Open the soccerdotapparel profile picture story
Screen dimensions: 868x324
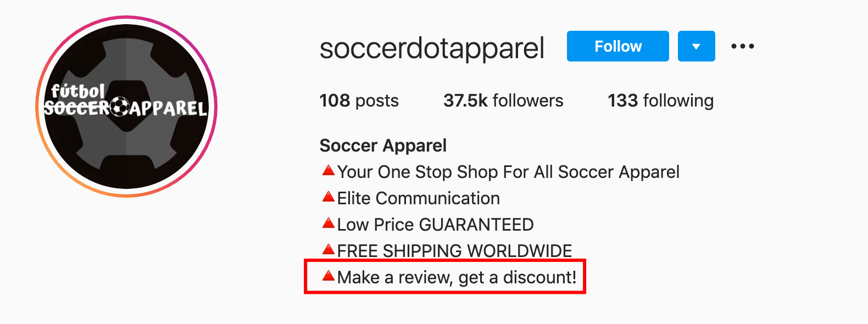pyautogui.click(x=126, y=107)
